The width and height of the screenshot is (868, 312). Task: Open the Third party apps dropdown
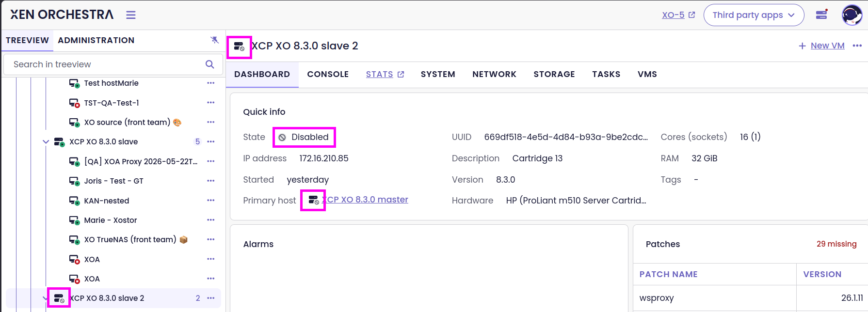click(x=754, y=15)
